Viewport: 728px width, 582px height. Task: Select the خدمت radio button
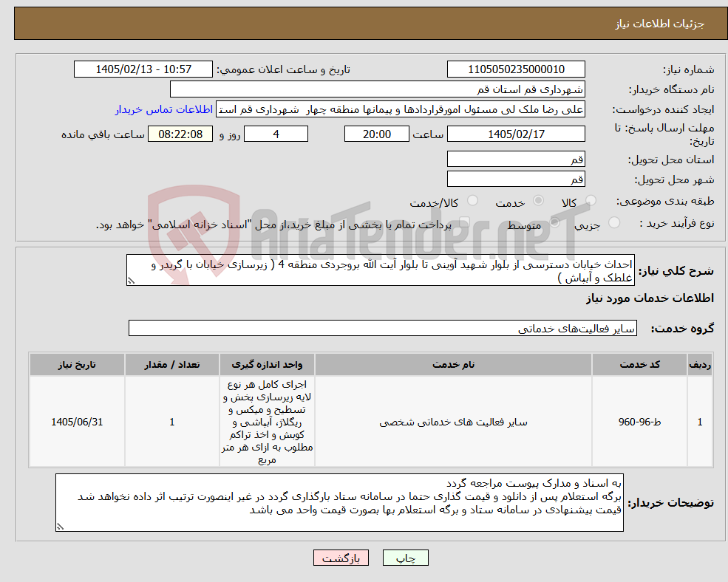(x=538, y=200)
